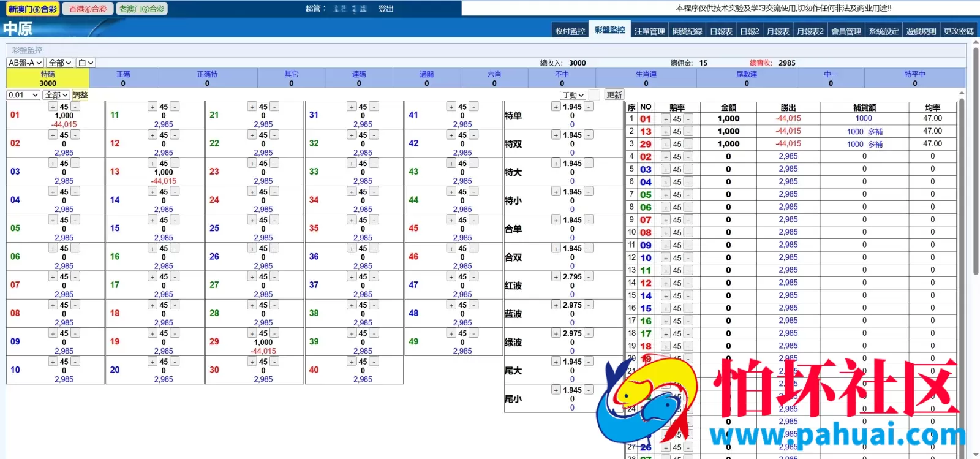Screen dimensions: 980x459
Task: Increase odds for 特单 row
Action: [556, 107]
